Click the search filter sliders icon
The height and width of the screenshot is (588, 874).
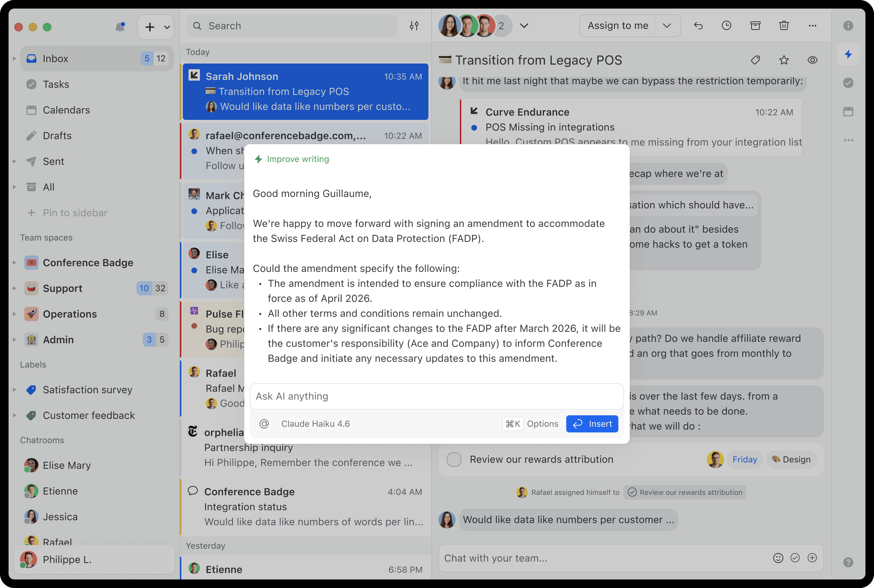414,26
